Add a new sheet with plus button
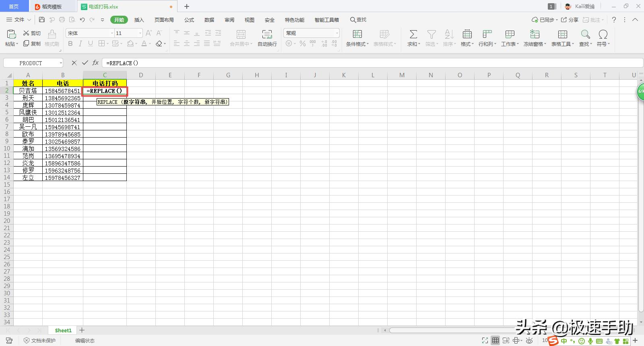 [x=82, y=330]
